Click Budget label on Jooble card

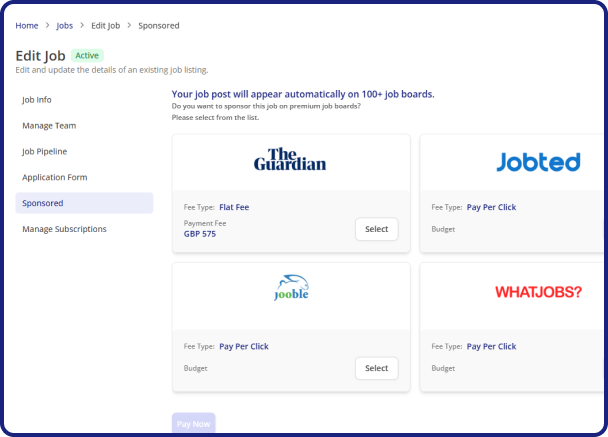coord(195,368)
